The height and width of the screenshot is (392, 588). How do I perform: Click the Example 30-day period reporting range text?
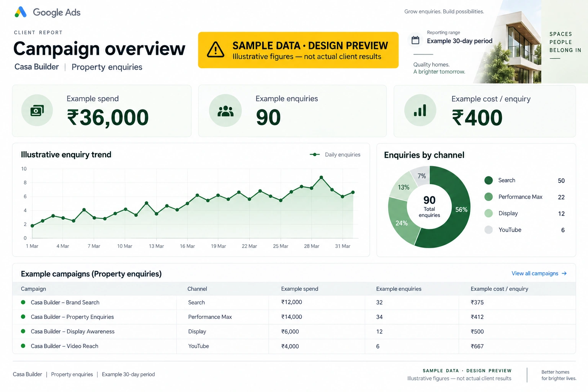[x=460, y=41]
